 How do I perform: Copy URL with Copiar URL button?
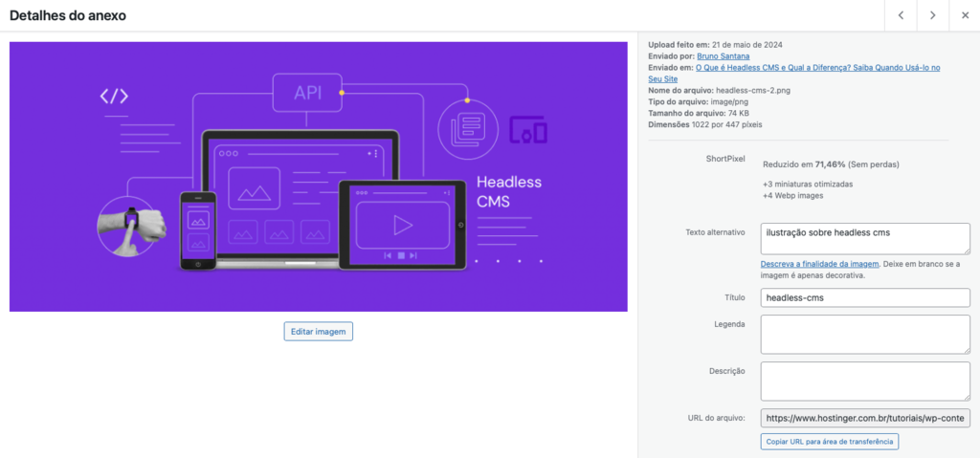830,441
